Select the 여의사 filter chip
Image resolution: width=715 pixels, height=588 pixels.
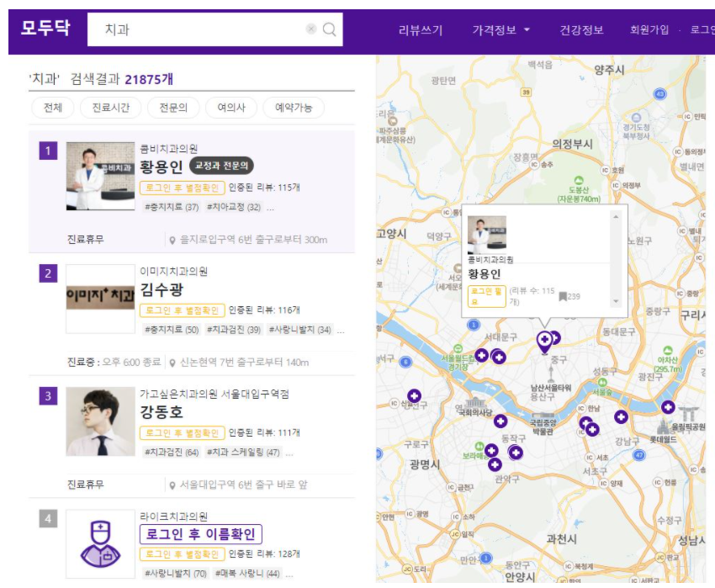pos(231,108)
